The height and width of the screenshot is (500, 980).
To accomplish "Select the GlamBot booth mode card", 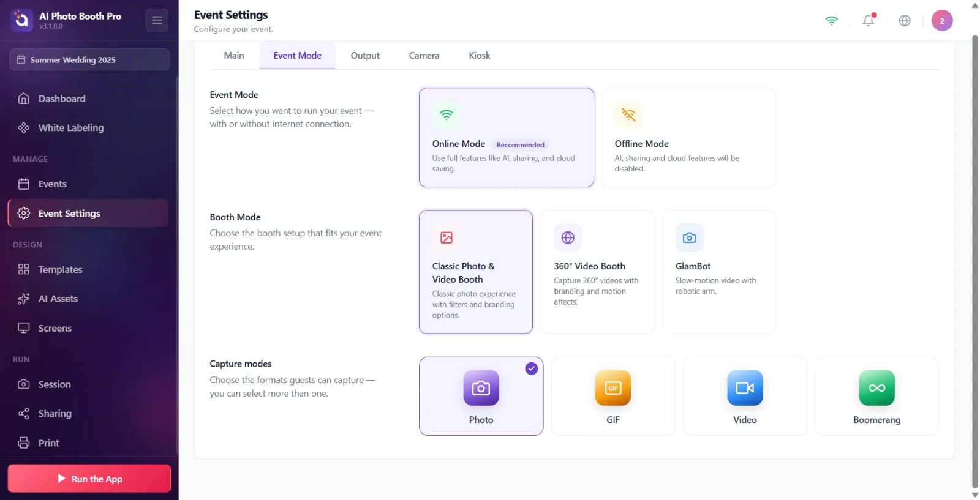I will [719, 272].
